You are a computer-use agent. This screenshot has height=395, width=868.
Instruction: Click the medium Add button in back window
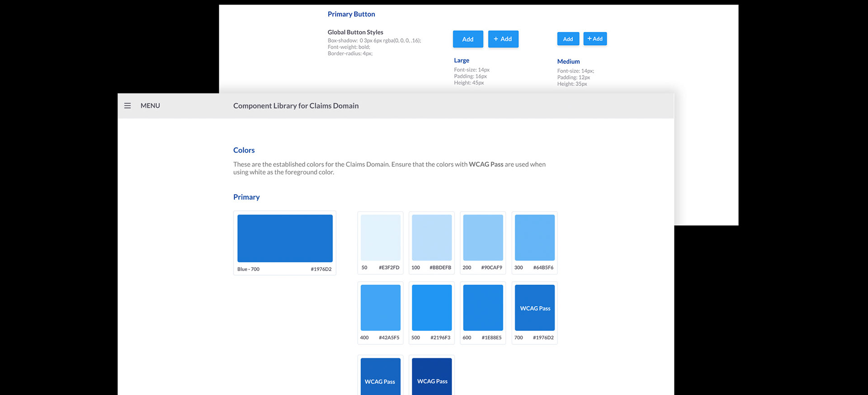[x=568, y=39]
